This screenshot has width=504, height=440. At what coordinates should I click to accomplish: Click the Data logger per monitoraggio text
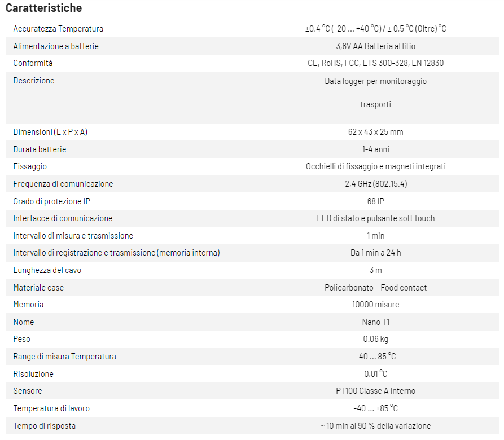[375, 81]
